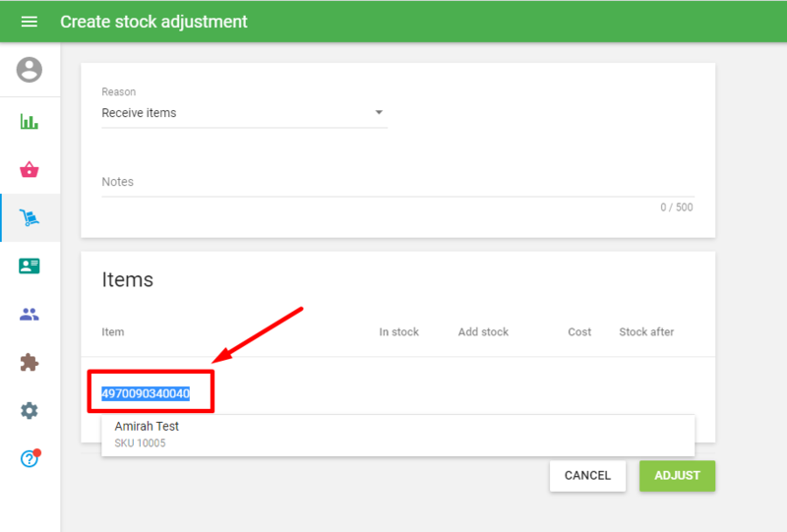
Task: Select the Inventory management hand truck icon
Action: (30, 218)
